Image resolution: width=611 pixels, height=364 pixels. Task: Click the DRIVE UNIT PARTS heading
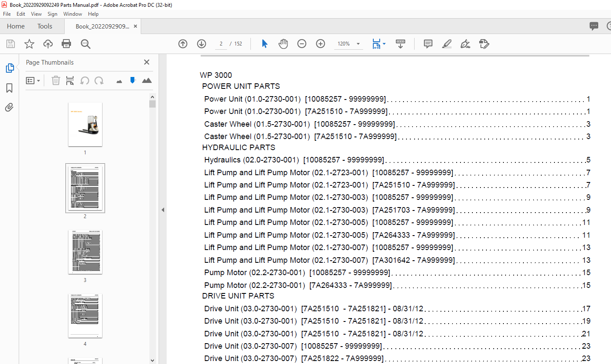pyautogui.click(x=238, y=296)
